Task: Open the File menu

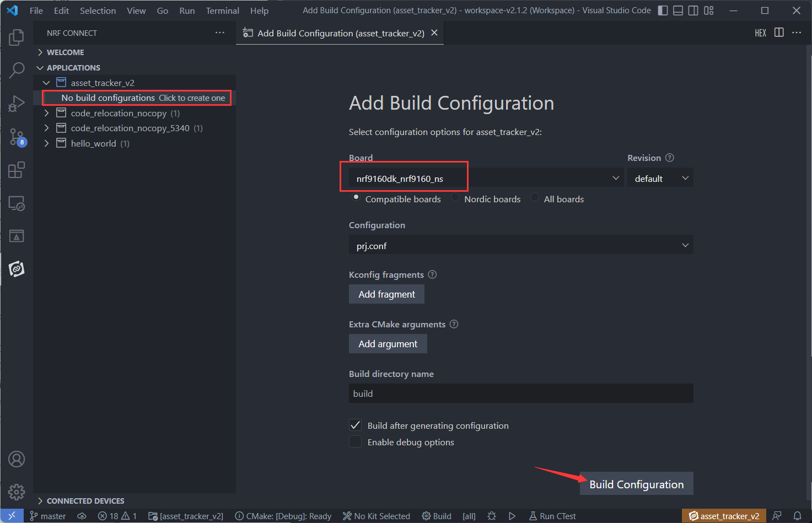Action: click(36, 10)
